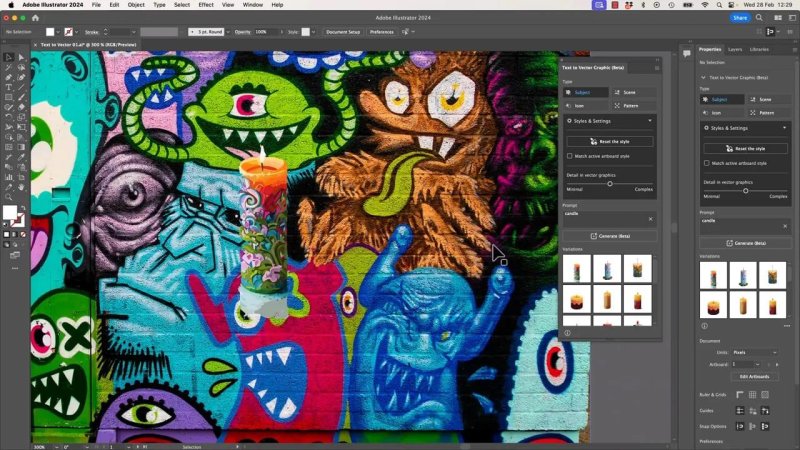Click the Fill color swatch in toolbar
The height and width of the screenshot is (450, 800).
point(10,212)
